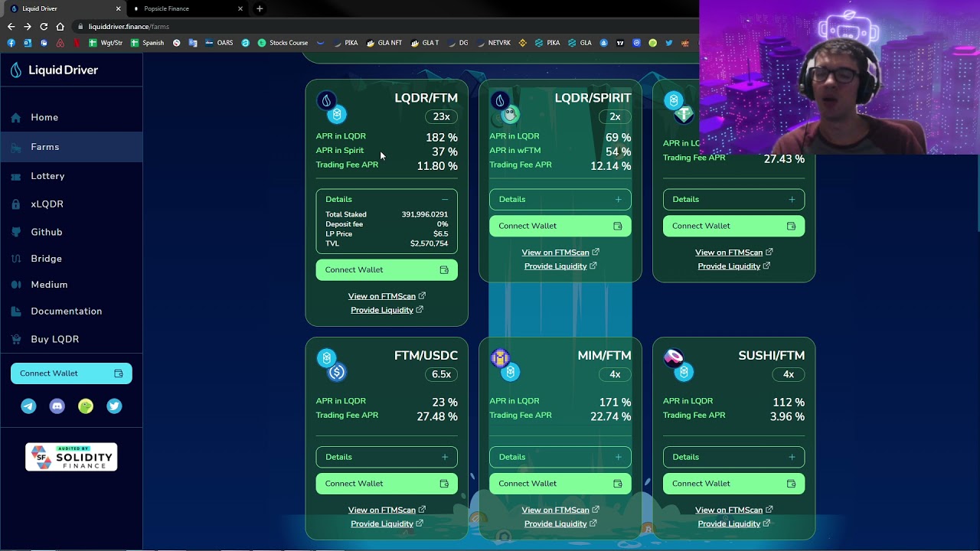Screen dimensions: 980x551
Task: Click TVL value $2,570,754
Action: tap(429, 243)
